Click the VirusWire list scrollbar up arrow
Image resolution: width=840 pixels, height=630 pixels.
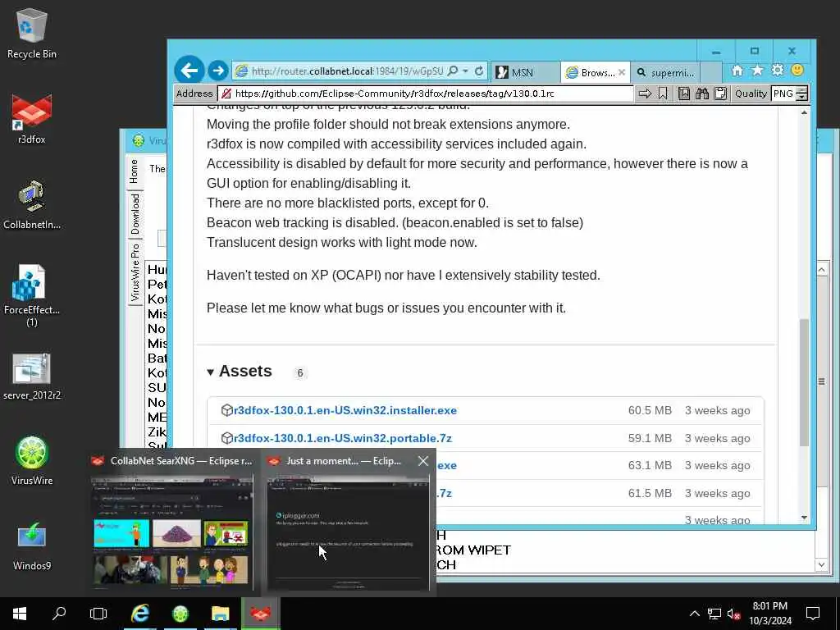tap(821, 269)
